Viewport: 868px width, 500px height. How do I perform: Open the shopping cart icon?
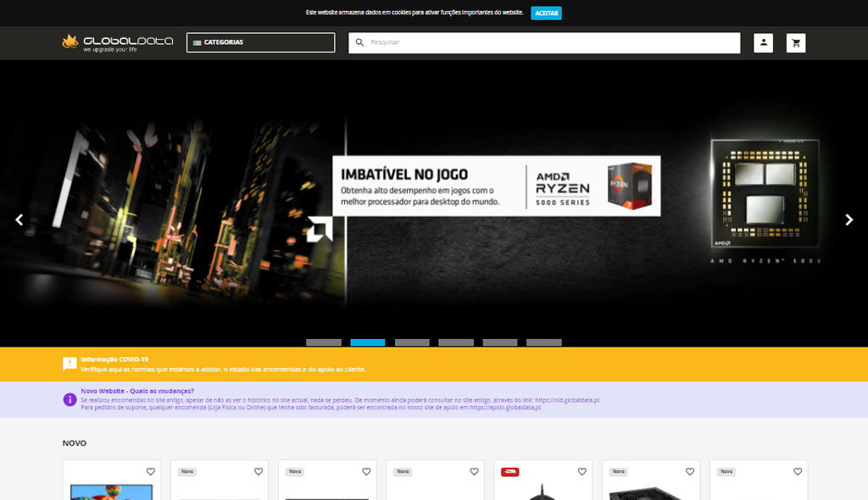[x=796, y=42]
